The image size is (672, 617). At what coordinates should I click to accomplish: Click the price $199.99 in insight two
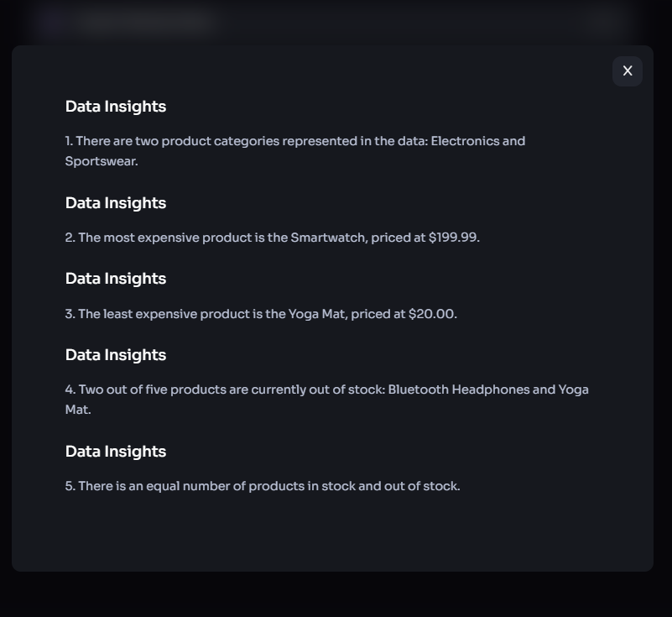[x=453, y=238]
